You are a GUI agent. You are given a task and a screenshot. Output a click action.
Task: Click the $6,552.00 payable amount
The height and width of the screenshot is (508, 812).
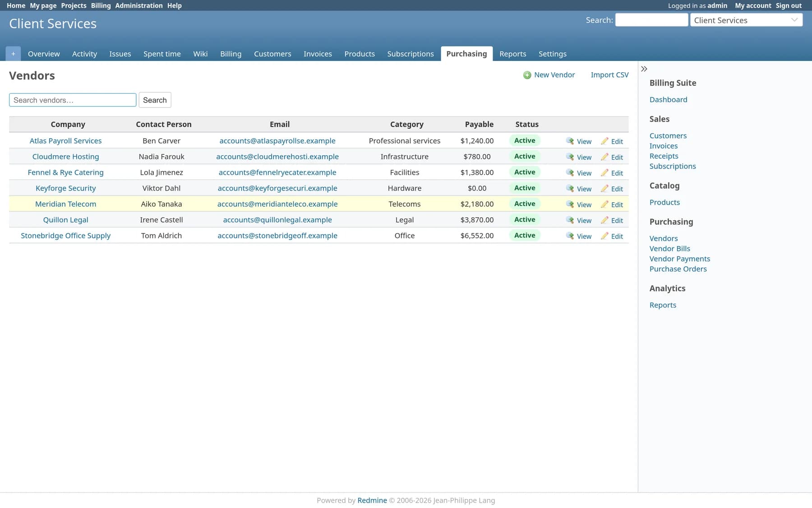477,235
